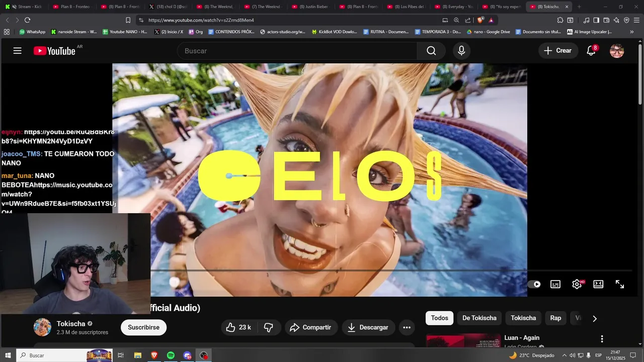Open the taskbar weather widget 23°C
This screenshot has width=644, height=362.
click(x=531, y=355)
